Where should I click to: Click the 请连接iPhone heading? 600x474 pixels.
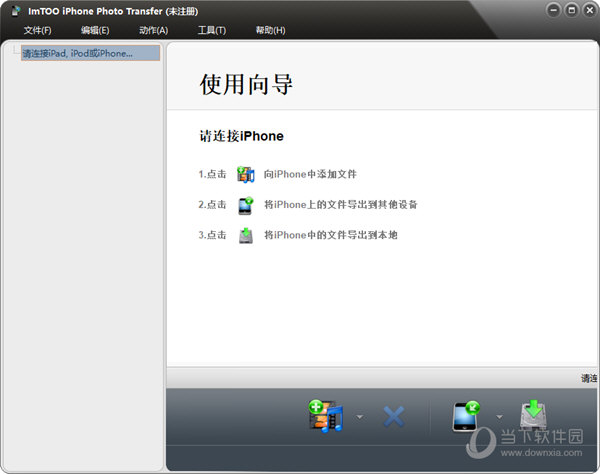click(241, 136)
